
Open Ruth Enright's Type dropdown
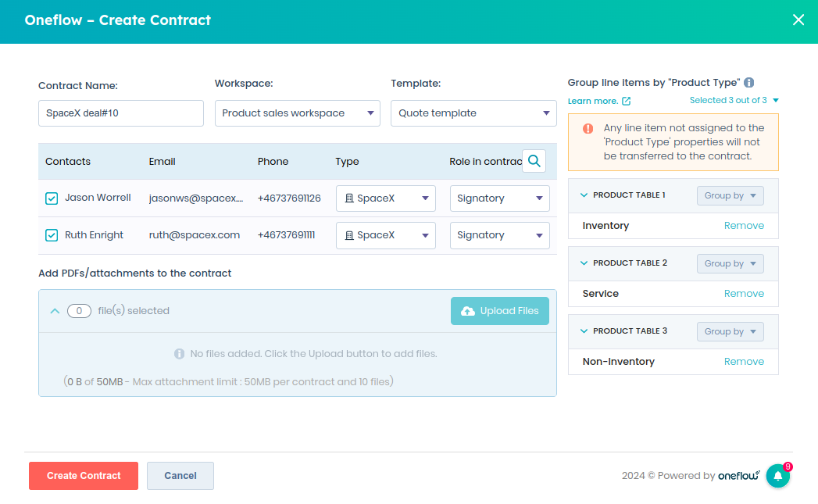pos(385,235)
